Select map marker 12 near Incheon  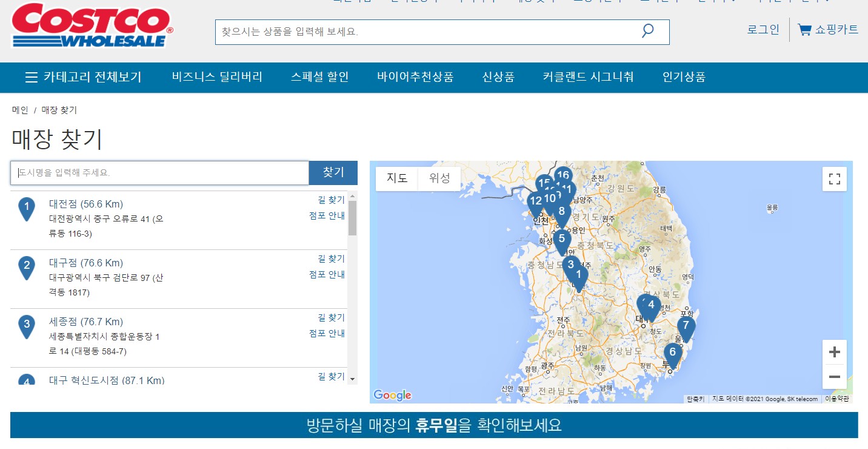[x=535, y=204]
